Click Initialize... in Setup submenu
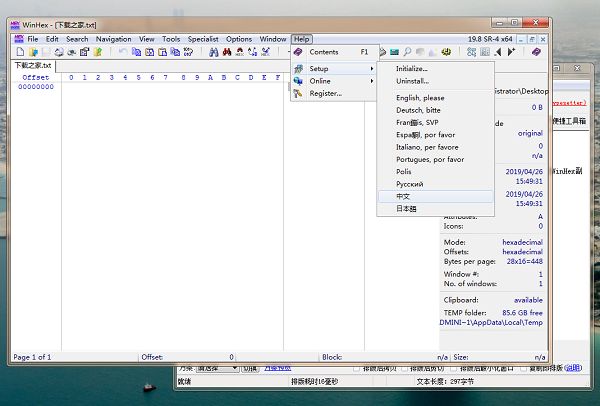The width and height of the screenshot is (600, 406). (x=411, y=68)
